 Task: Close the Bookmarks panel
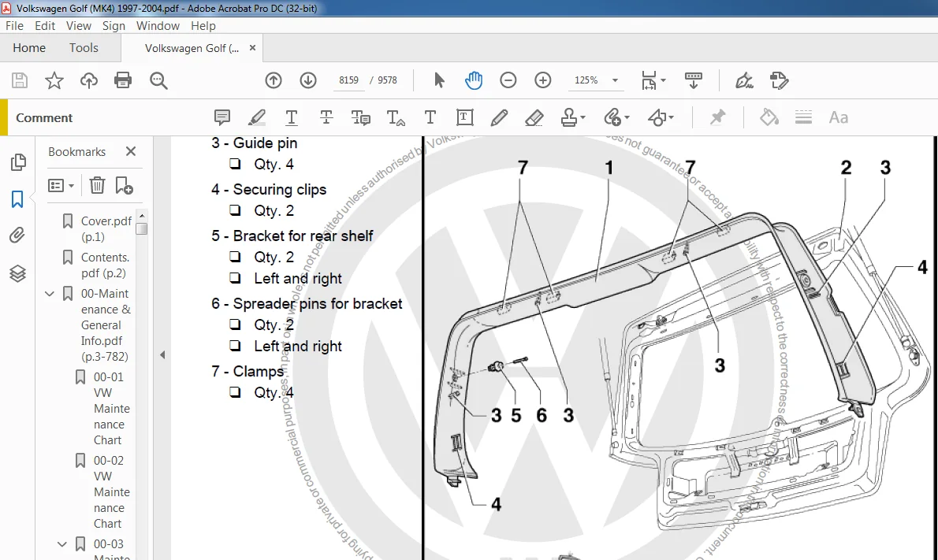pyautogui.click(x=131, y=152)
